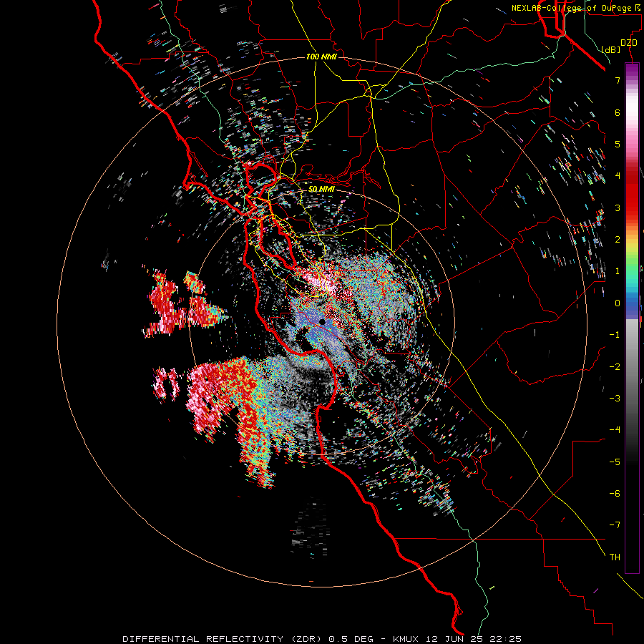The image size is (644, 644).
Task: Click the -3 value on the color scale
Action: (x=615, y=399)
